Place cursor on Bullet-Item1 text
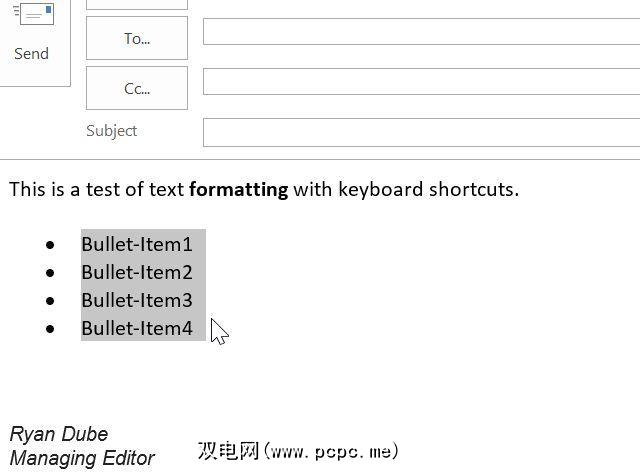Viewport: 640px width, 474px height. coord(136,244)
